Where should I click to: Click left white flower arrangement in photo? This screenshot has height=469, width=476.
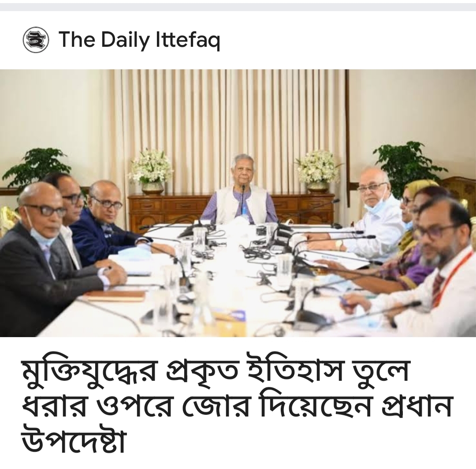pos(151,171)
